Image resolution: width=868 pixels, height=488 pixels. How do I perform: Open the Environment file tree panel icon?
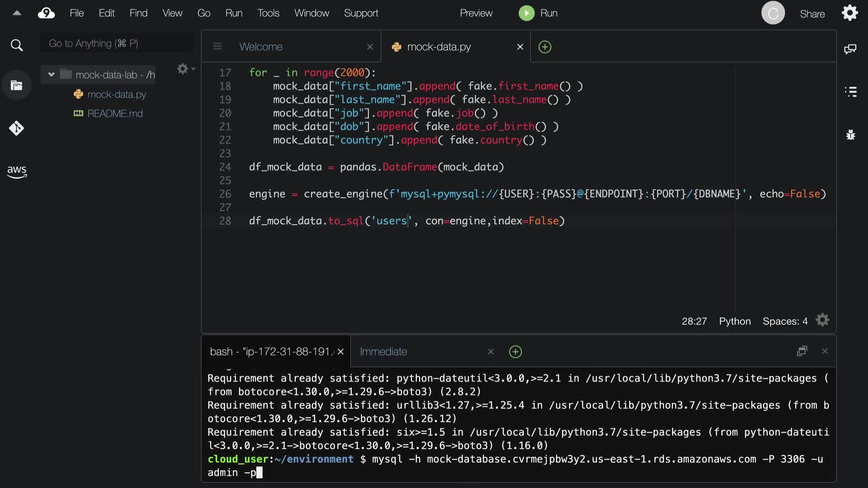coord(17,85)
